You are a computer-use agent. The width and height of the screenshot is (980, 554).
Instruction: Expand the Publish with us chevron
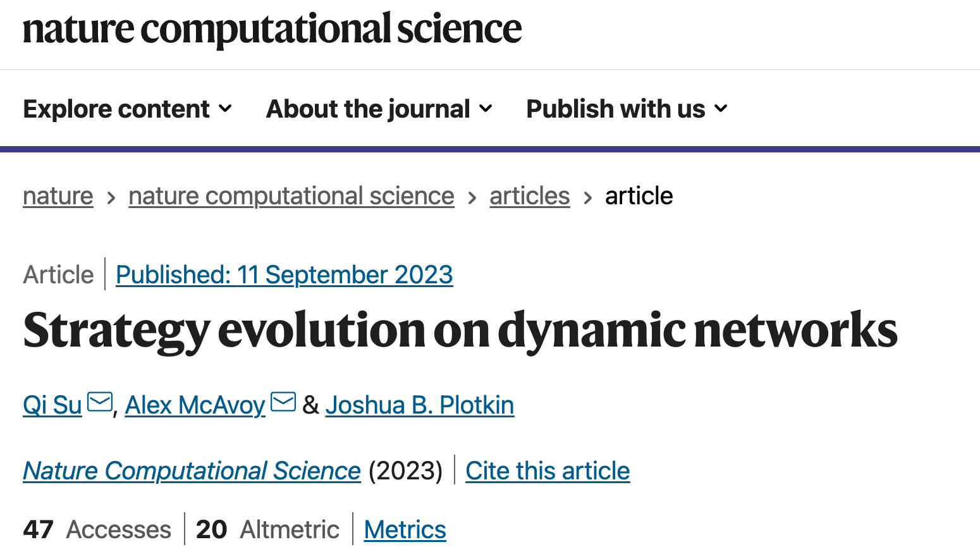721,109
